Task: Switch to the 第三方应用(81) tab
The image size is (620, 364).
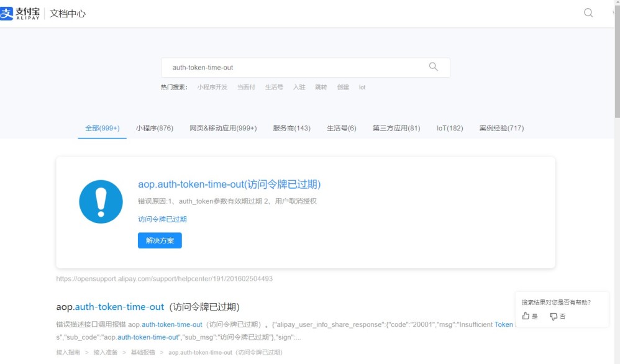Action: (x=396, y=128)
